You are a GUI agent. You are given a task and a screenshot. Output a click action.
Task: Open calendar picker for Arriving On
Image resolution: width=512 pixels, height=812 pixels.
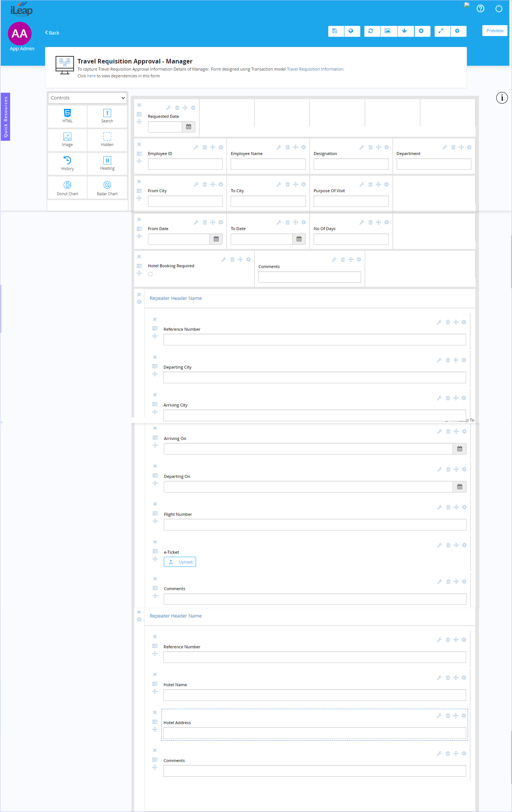click(460, 449)
